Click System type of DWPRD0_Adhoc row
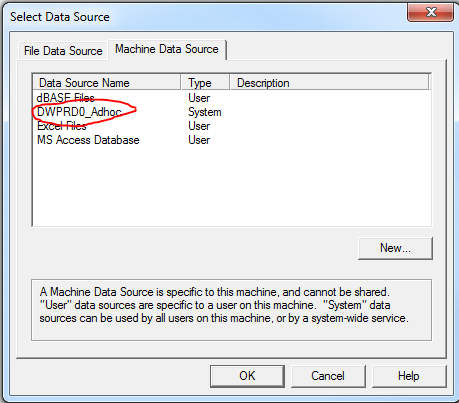Screen dimensions: 459x403 (x=205, y=112)
